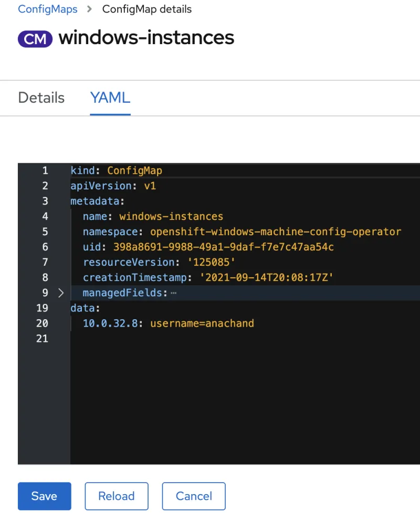This screenshot has height=523, width=420.
Task: Open the ConfigMaps breadcrumb link
Action: (48, 9)
